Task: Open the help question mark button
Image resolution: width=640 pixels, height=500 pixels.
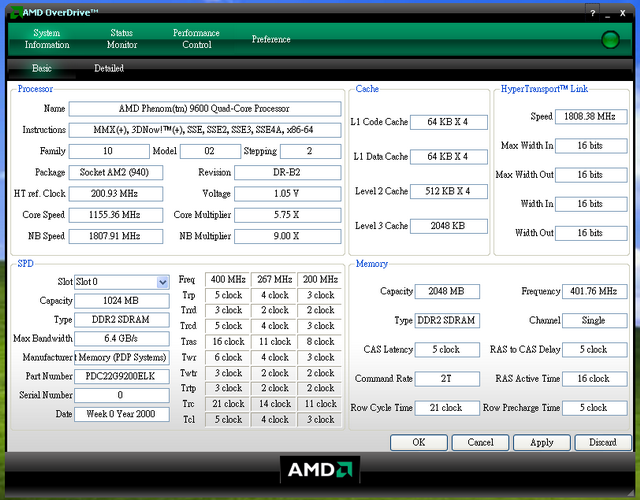Action: pos(592,13)
